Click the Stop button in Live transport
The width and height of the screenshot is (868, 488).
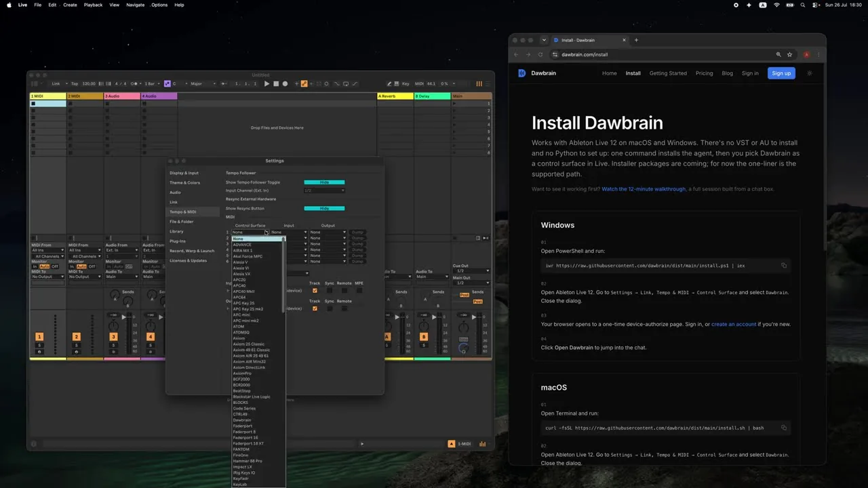coord(276,83)
